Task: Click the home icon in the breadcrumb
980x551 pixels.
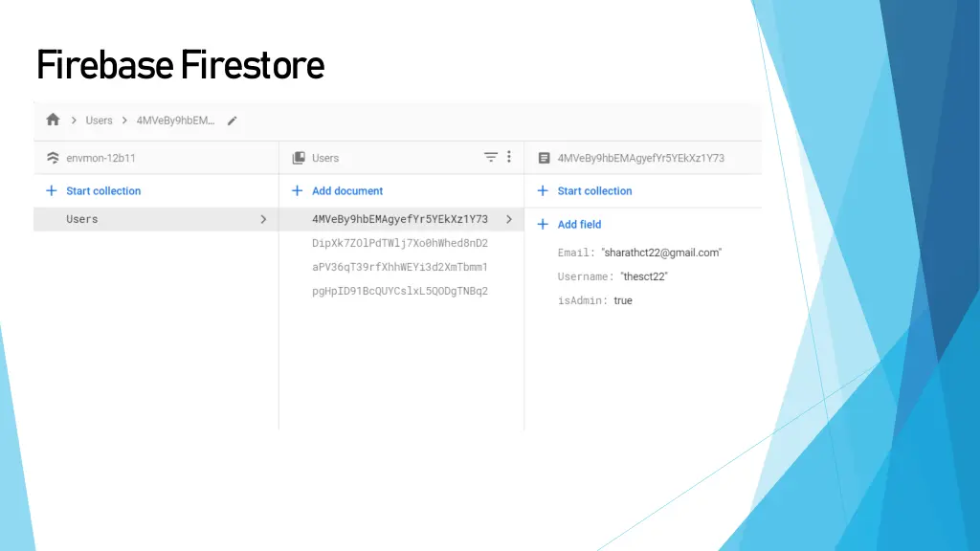Action: [x=53, y=120]
